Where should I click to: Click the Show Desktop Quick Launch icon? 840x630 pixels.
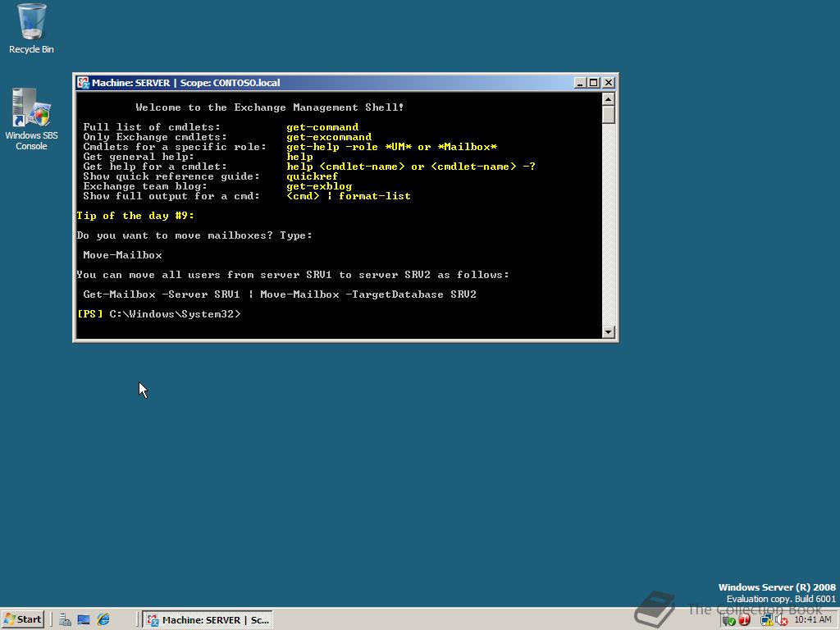point(84,620)
